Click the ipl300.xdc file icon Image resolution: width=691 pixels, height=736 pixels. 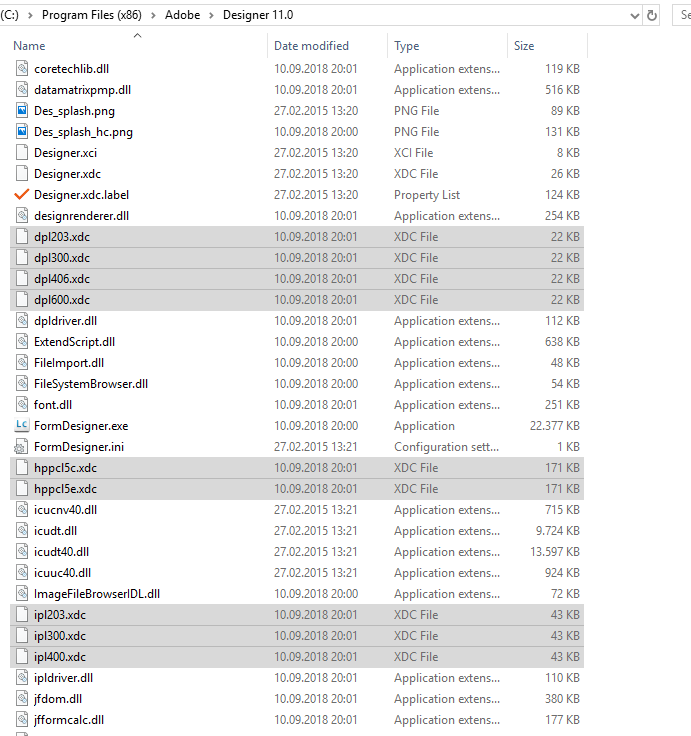click(22, 636)
